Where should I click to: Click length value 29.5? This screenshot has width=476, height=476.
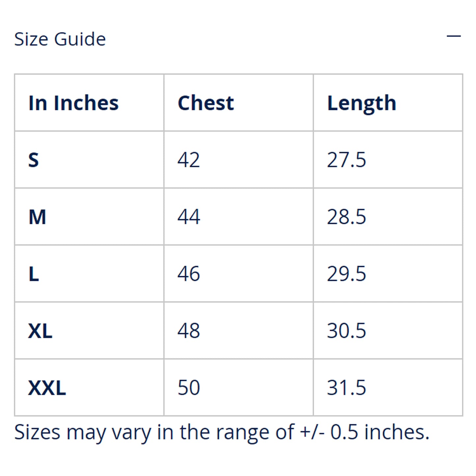[346, 274]
